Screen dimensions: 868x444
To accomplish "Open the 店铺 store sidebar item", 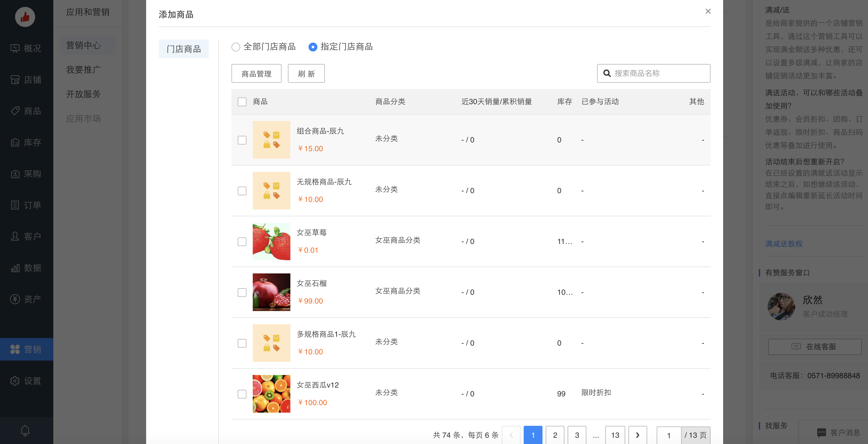I will [x=26, y=80].
